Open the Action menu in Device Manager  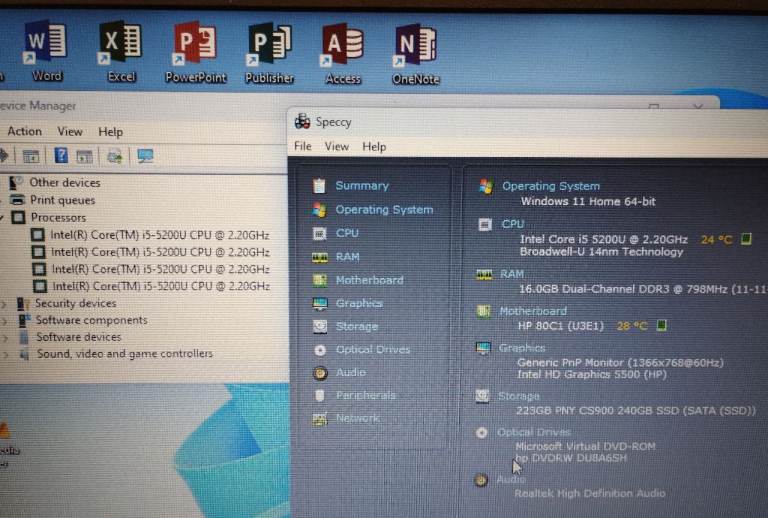tap(25, 131)
